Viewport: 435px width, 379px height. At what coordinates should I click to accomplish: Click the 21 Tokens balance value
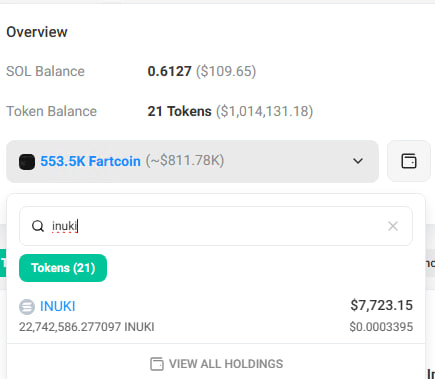(x=179, y=111)
